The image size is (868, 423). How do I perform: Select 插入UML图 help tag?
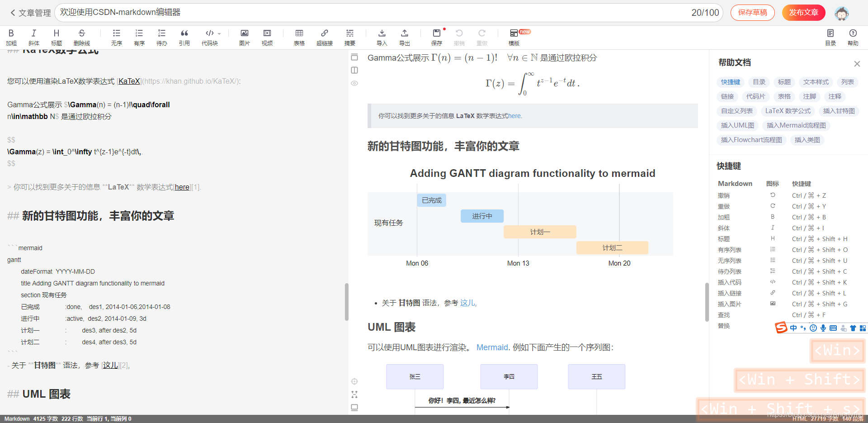tap(738, 125)
